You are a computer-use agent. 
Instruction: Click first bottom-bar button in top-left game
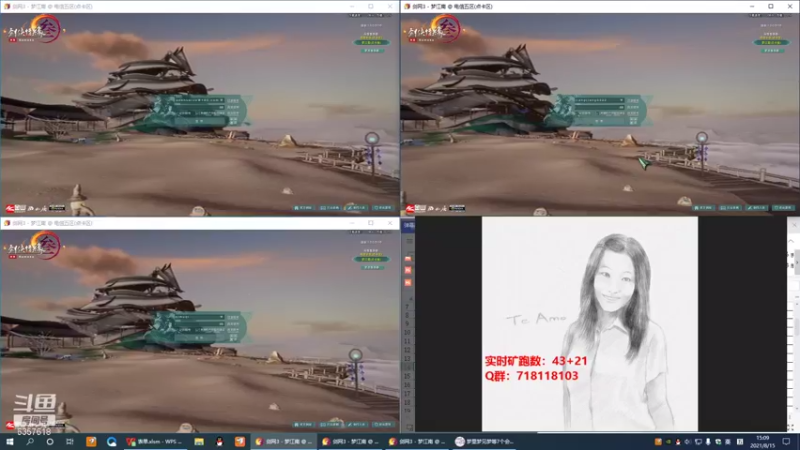[303, 208]
